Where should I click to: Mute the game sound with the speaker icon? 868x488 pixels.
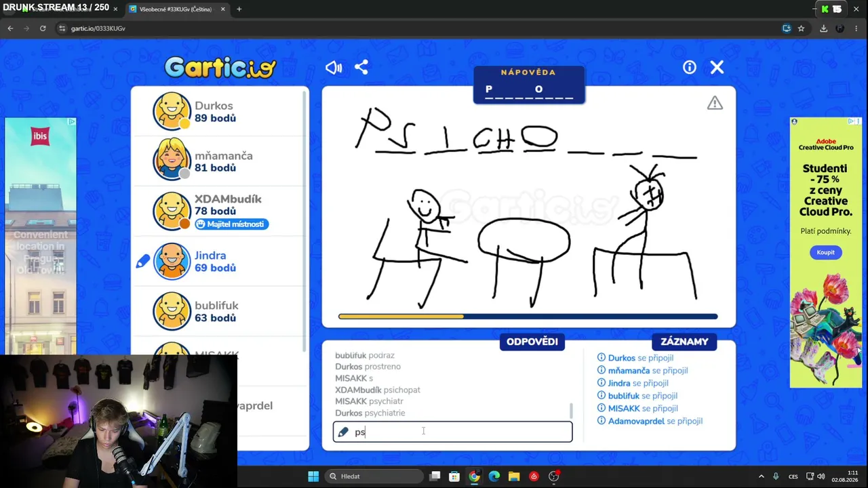click(x=334, y=67)
